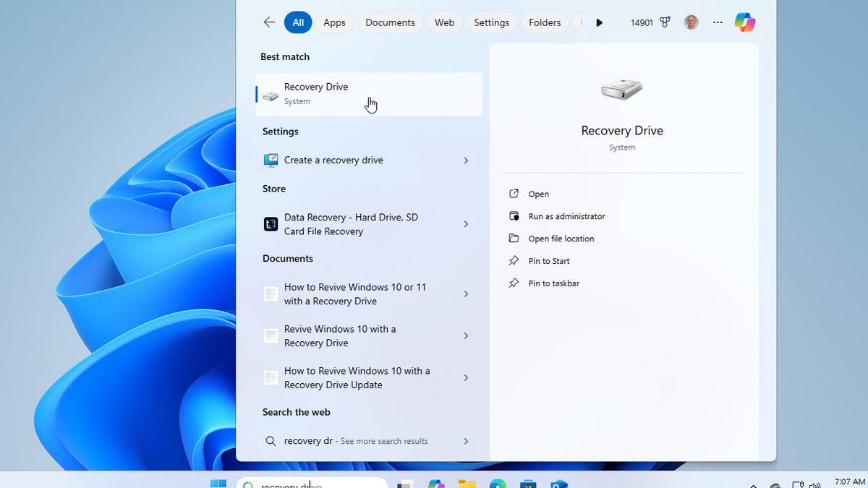Click the Data Recovery store app icon
The image size is (868, 488).
click(x=271, y=224)
